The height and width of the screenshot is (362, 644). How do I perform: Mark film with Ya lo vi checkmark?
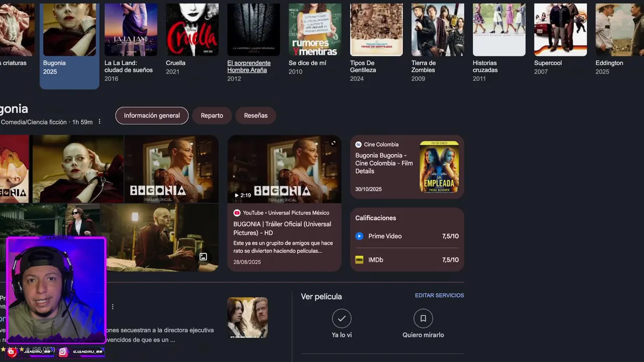(342, 318)
